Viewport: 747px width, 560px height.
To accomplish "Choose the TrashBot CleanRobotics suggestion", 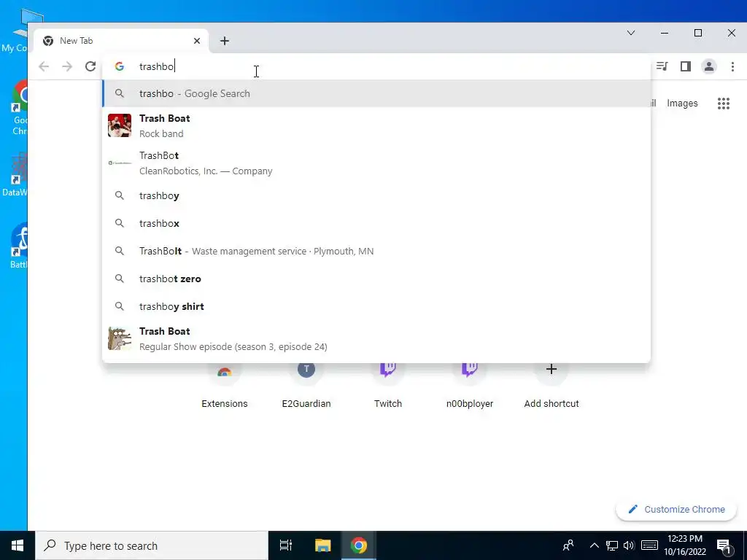I will 376,163.
